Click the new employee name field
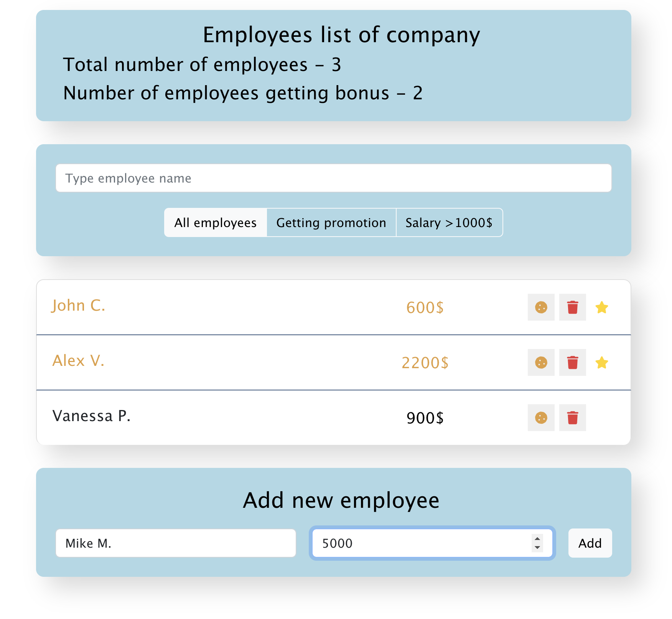 click(x=175, y=543)
